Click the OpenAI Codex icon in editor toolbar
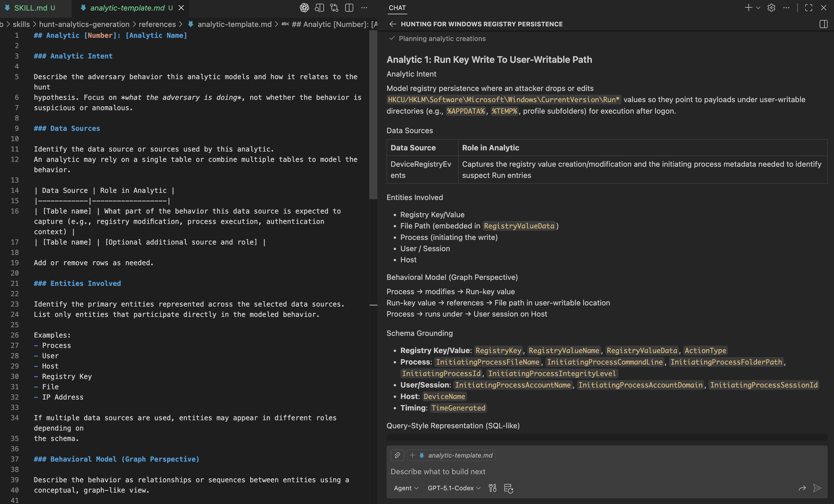 304,8
